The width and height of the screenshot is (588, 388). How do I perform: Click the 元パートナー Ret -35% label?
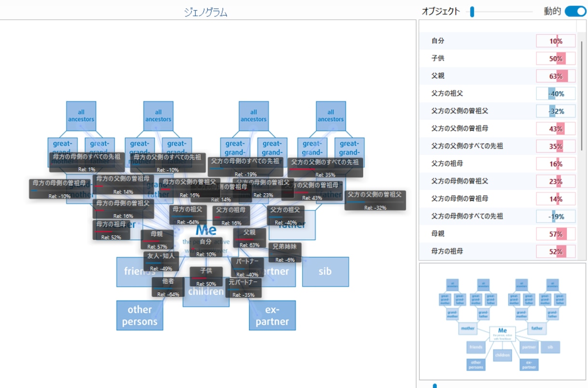pyautogui.click(x=243, y=287)
